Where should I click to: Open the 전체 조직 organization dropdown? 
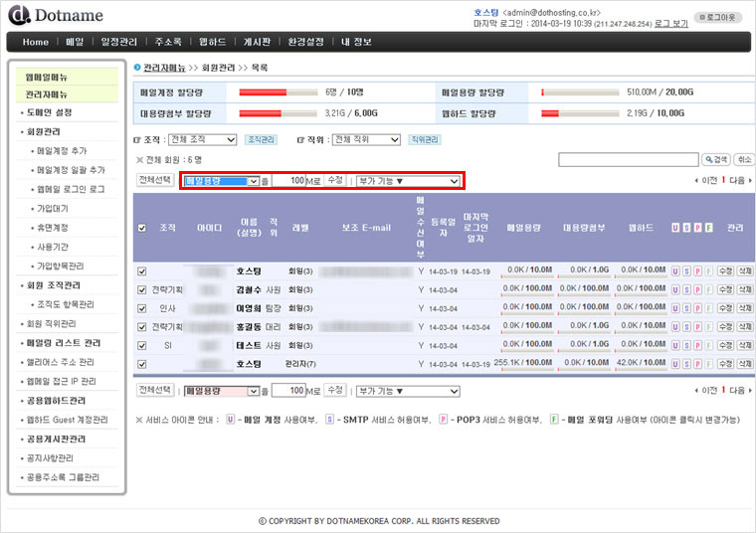point(203,140)
